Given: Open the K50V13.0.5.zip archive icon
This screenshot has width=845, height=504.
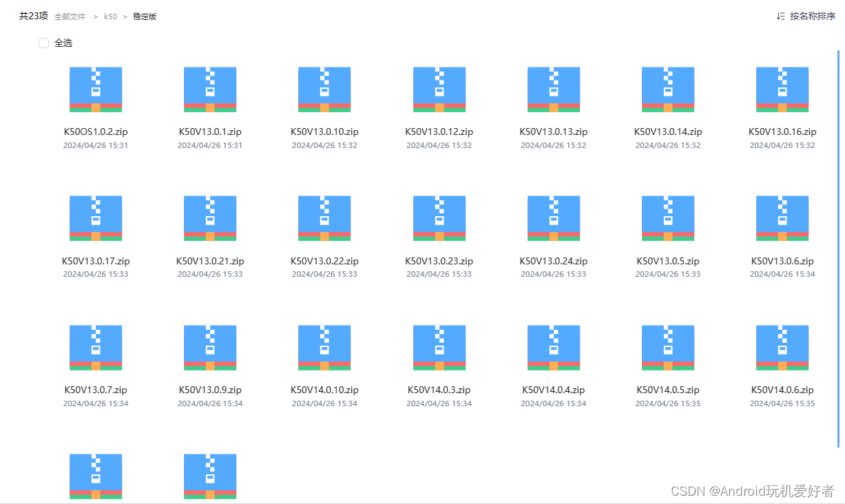Looking at the screenshot, I should 668,218.
